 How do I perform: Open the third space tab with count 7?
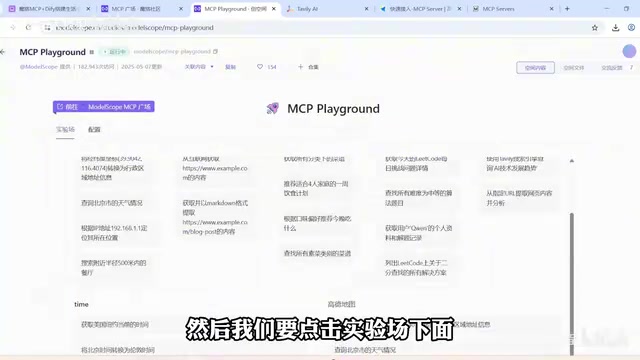point(617,68)
